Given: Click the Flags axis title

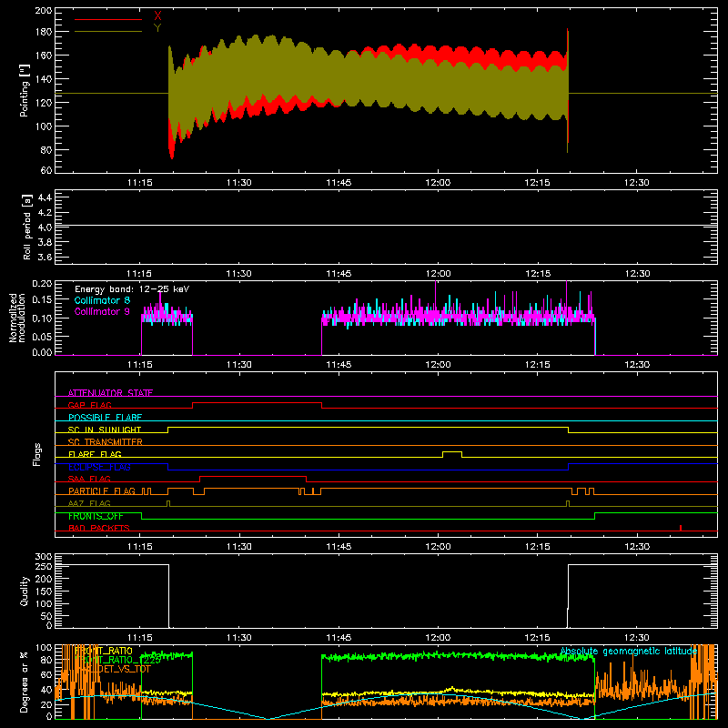Looking at the screenshot, I should 36,454.
